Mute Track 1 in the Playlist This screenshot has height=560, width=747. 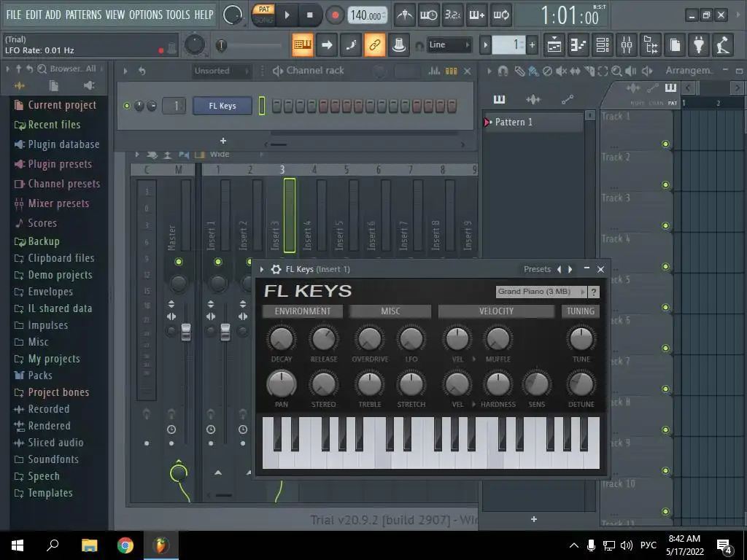coord(665,144)
